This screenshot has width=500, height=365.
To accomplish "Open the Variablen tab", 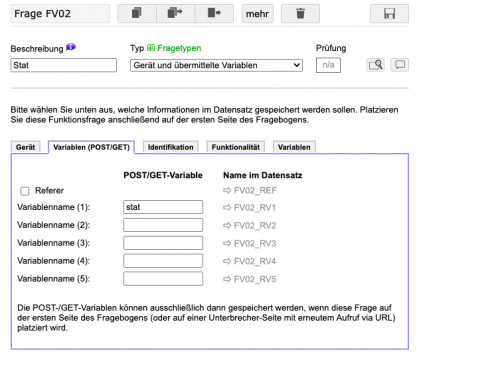I will pyautogui.click(x=294, y=147).
